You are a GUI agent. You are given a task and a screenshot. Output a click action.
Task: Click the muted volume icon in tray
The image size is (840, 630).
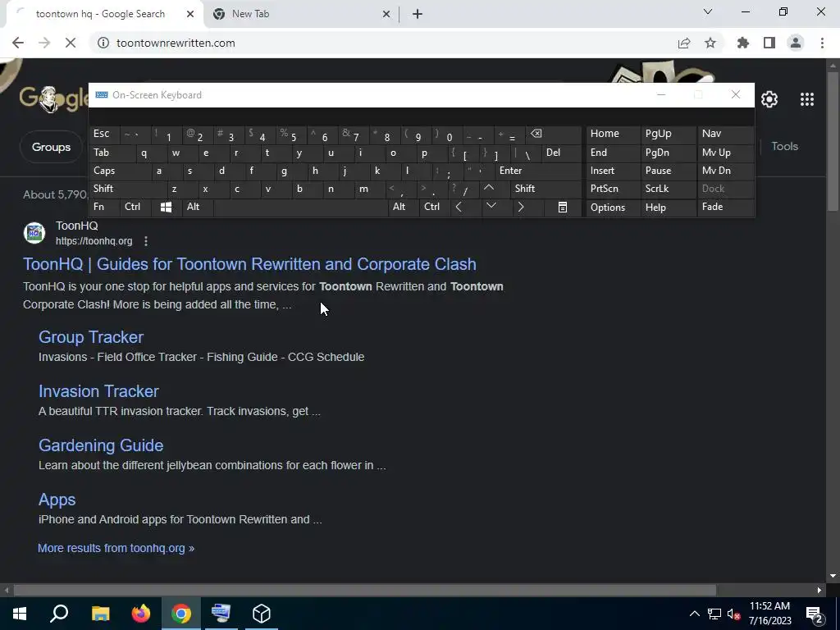point(734,614)
